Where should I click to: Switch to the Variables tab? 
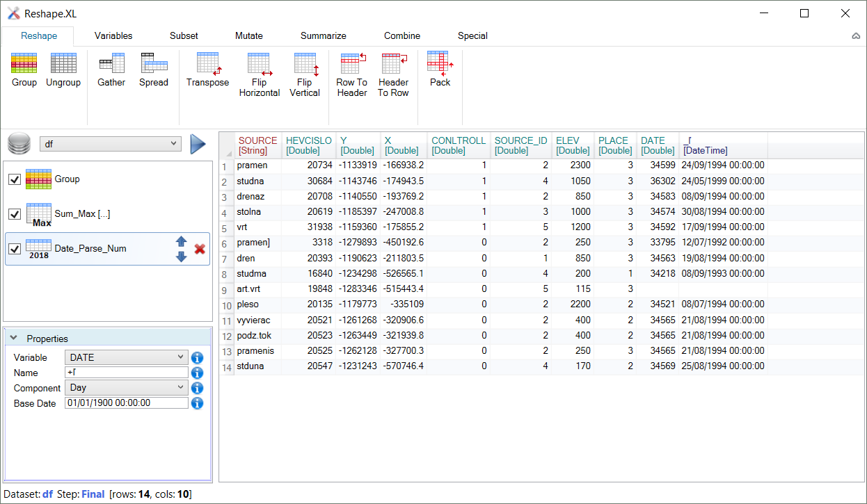[113, 35]
